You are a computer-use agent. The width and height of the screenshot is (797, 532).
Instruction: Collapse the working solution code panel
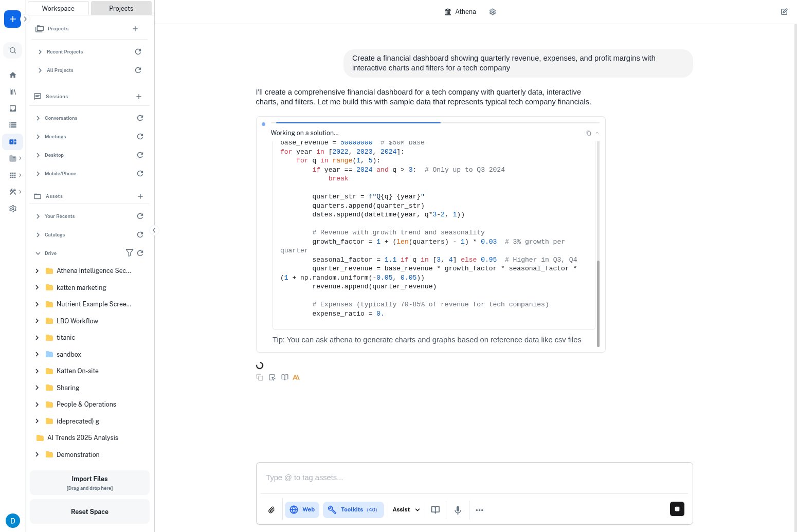pos(597,133)
